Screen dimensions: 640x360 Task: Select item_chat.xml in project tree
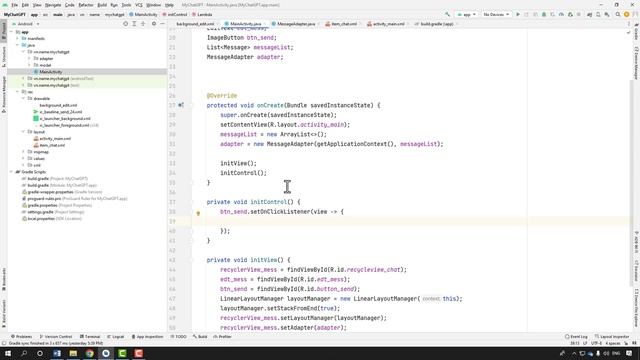[52, 145]
